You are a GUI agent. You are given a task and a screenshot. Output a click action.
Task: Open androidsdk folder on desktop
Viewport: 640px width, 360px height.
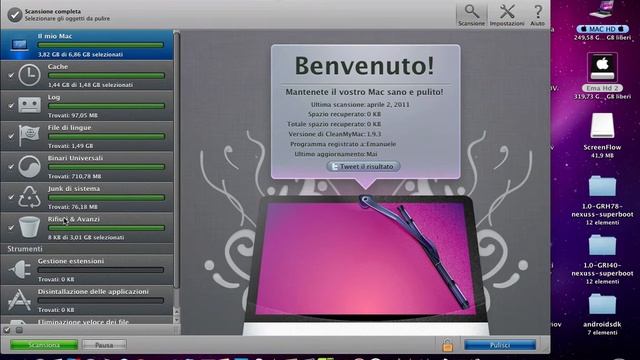click(x=602, y=304)
